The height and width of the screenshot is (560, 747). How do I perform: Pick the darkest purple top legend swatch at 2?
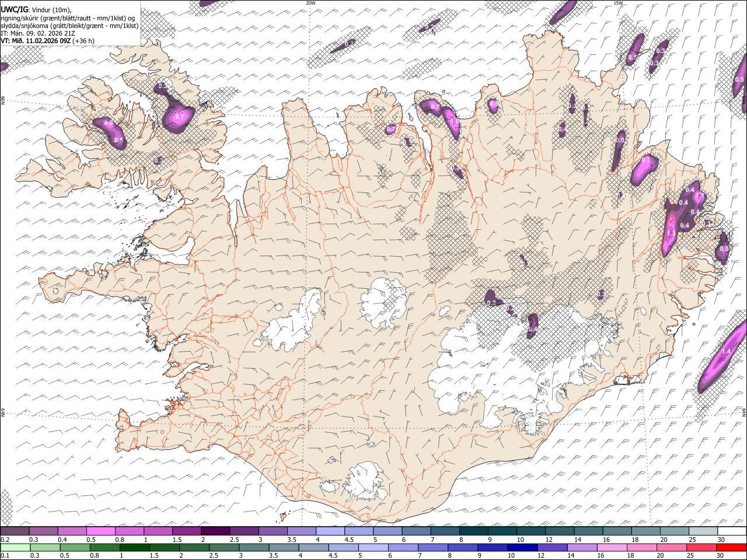point(215,531)
